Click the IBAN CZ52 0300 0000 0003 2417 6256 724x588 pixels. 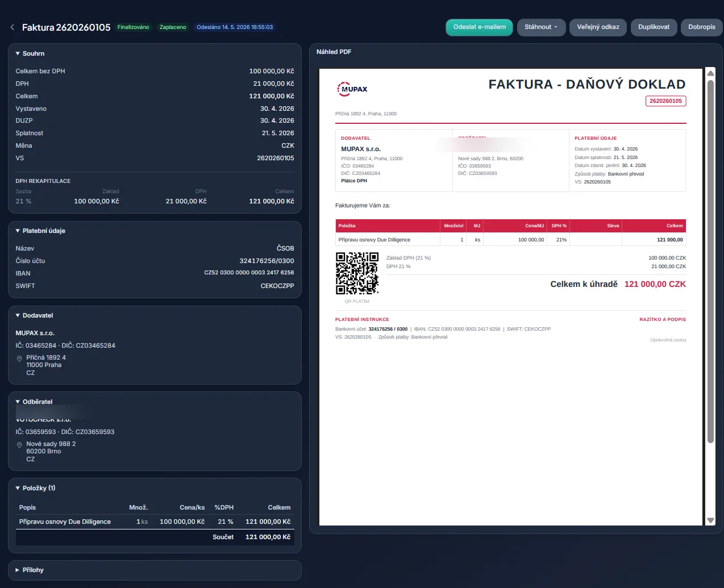pos(249,273)
